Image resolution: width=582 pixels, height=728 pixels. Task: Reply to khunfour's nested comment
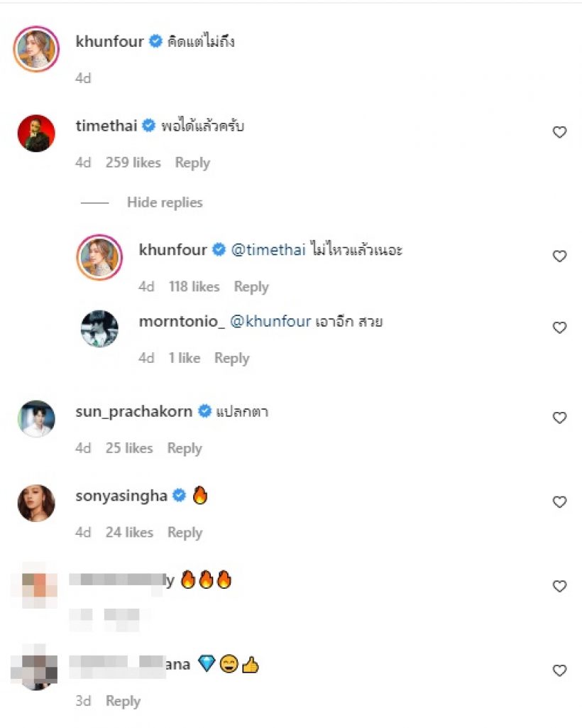click(x=251, y=287)
